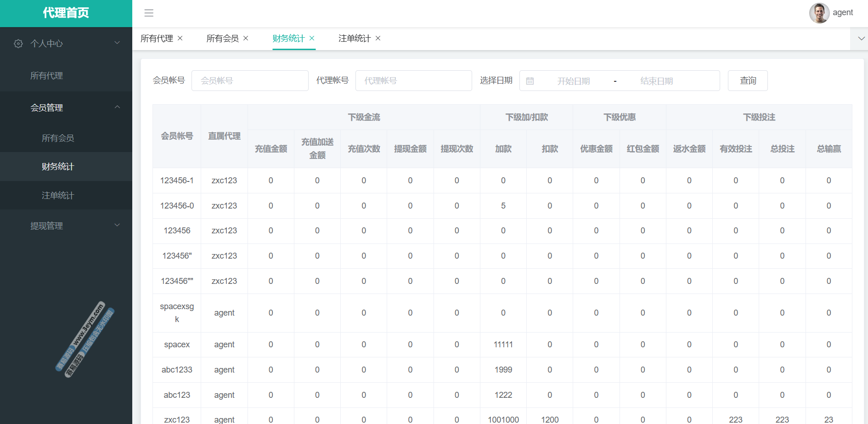Select the 开始日期 start date field
868x424 pixels.
tap(573, 81)
